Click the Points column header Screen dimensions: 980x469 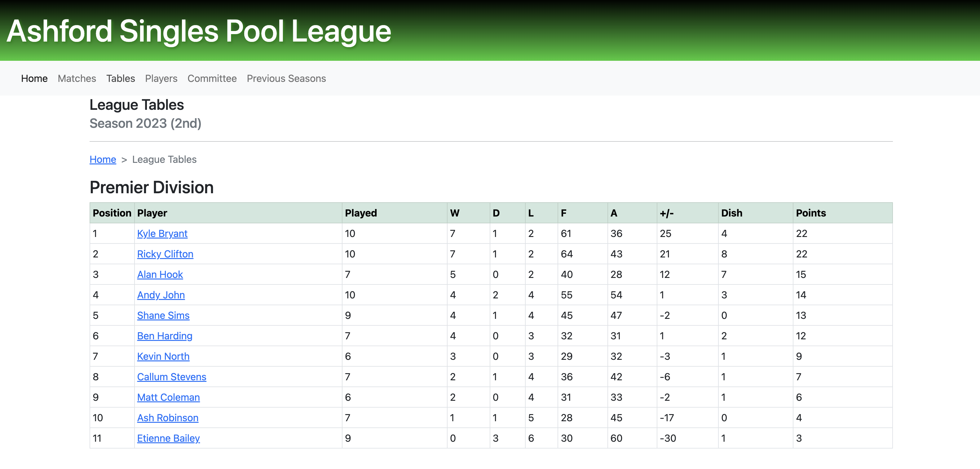pos(811,213)
